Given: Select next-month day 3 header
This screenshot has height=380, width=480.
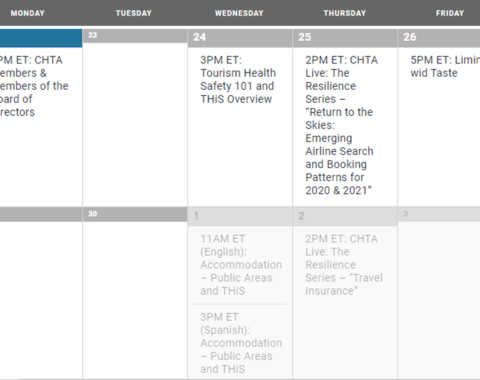Looking at the screenshot, I should click(439, 214).
